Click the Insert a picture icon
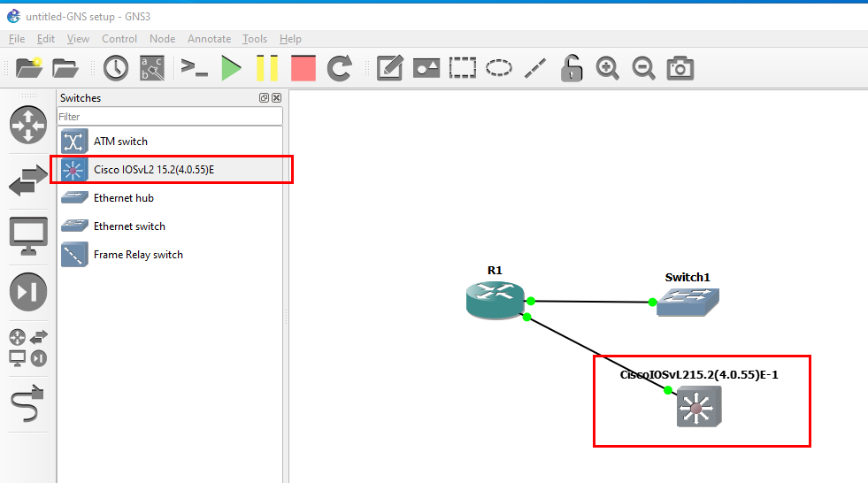Screen dimensions: 868x483 coord(426,68)
